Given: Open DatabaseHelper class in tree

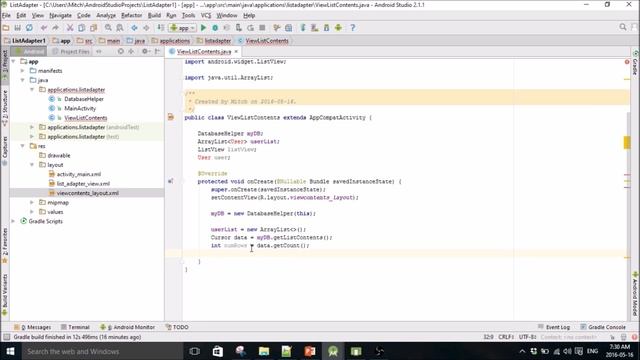Looking at the screenshot, I should click(84, 99).
